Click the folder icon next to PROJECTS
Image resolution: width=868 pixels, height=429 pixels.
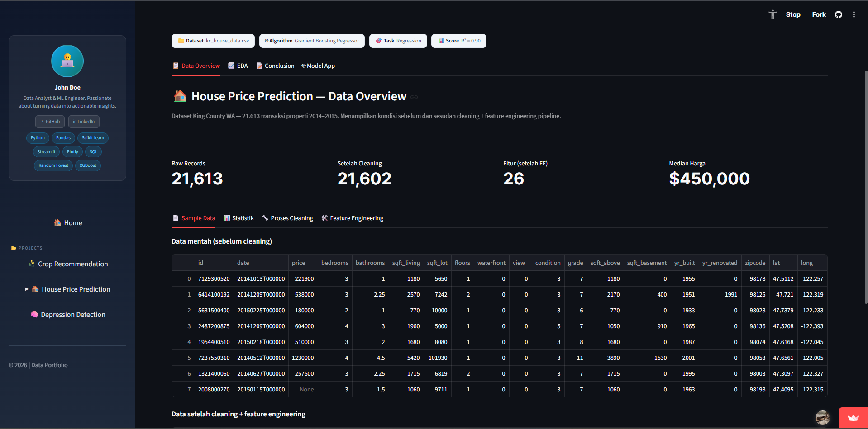click(x=14, y=248)
